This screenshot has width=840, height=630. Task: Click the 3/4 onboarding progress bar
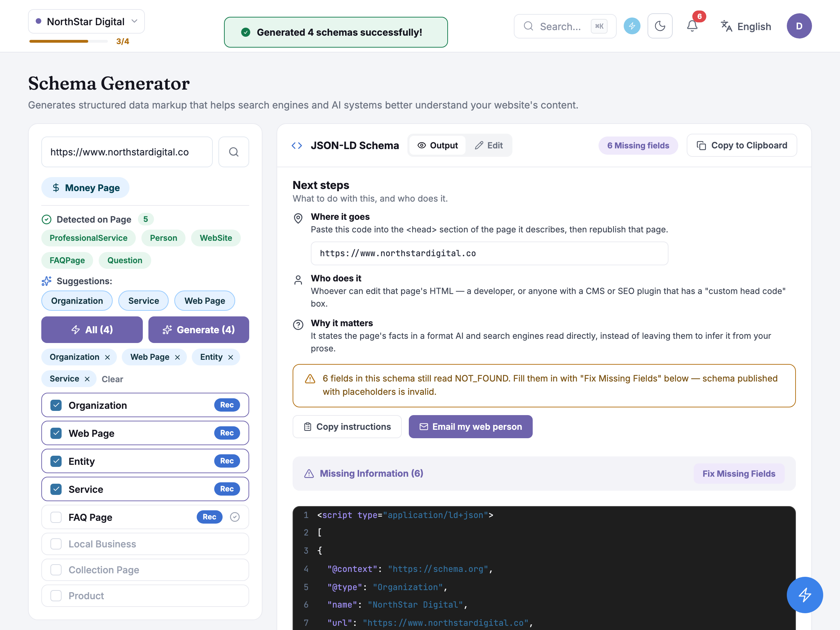69,41
